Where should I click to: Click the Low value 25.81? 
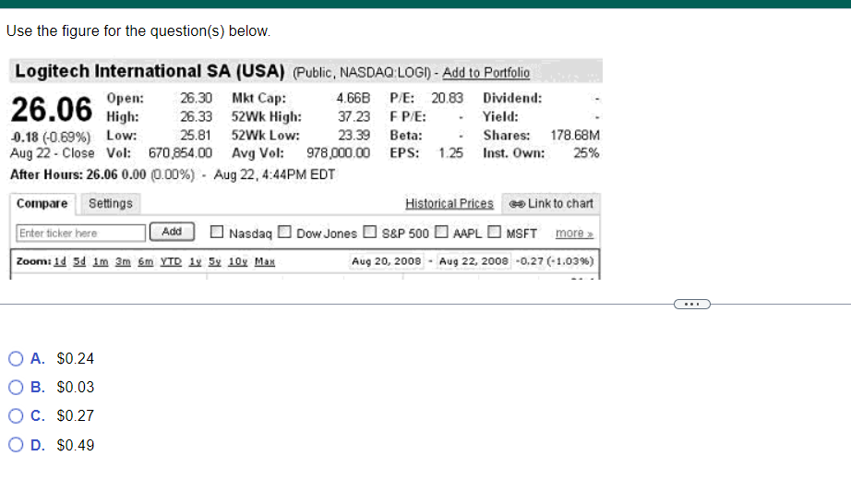pyautogui.click(x=196, y=135)
